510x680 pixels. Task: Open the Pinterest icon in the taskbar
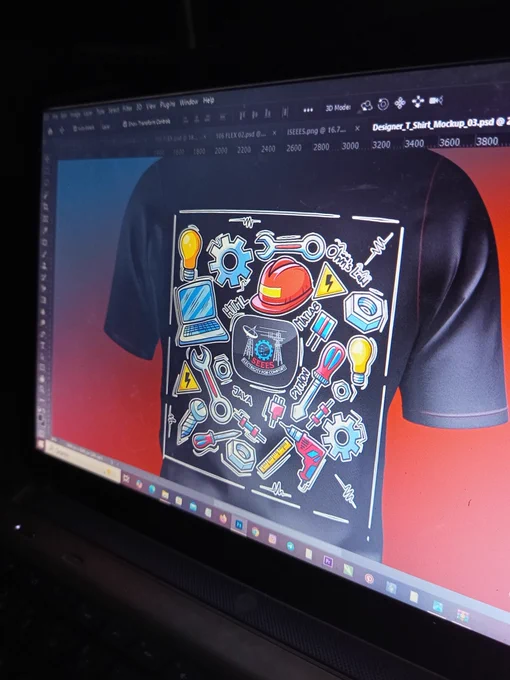369,579
